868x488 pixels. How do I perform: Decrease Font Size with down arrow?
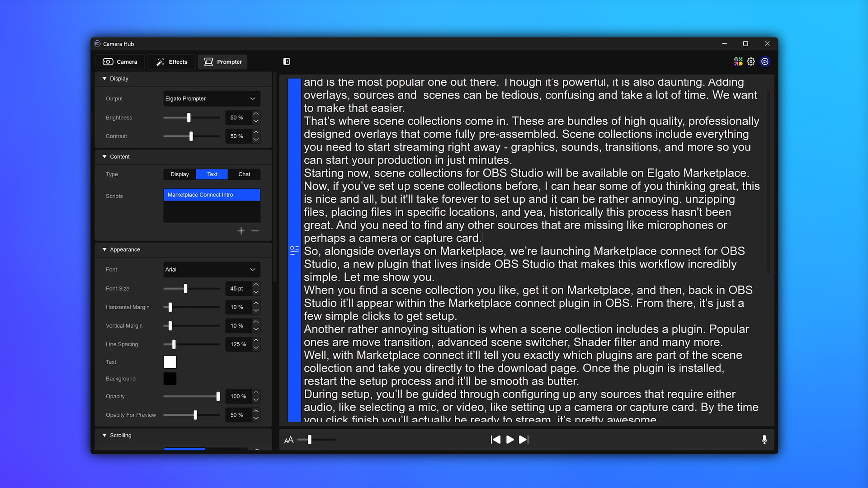[256, 292]
